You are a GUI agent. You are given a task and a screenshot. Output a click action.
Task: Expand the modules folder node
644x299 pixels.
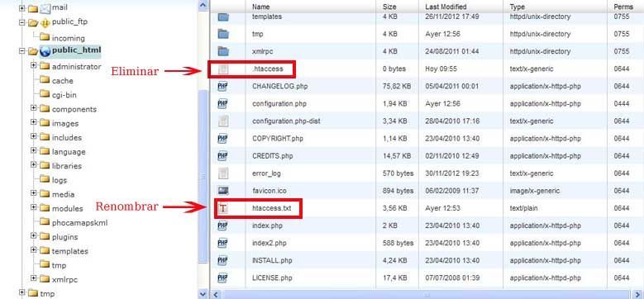click(x=34, y=207)
